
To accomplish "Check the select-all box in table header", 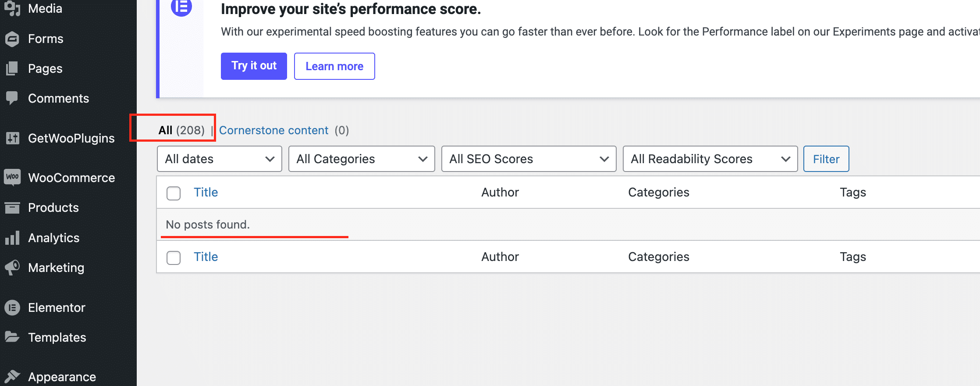I will [x=174, y=193].
